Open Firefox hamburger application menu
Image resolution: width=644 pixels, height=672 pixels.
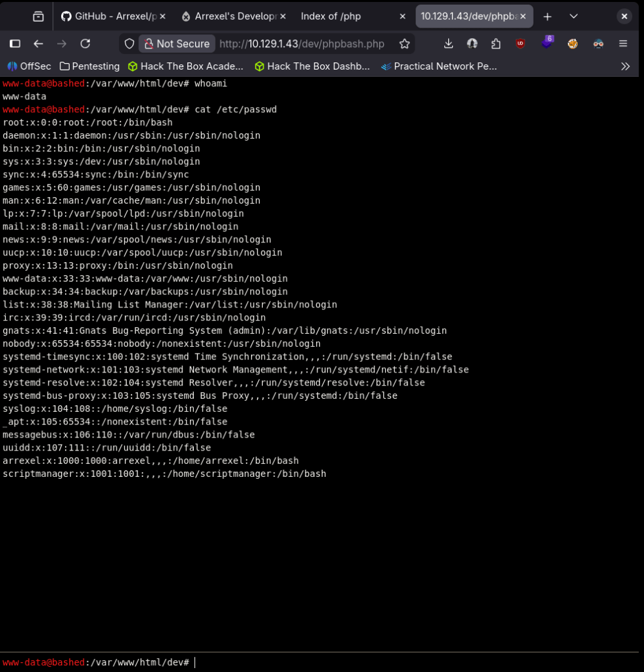[x=623, y=44]
